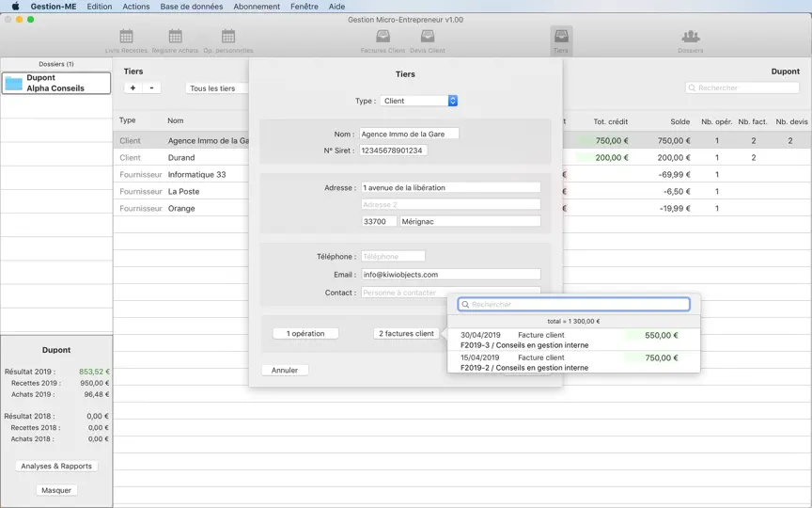Viewport: 812px width, 508px height.
Task: Sort by the Type column header
Action: pos(128,120)
